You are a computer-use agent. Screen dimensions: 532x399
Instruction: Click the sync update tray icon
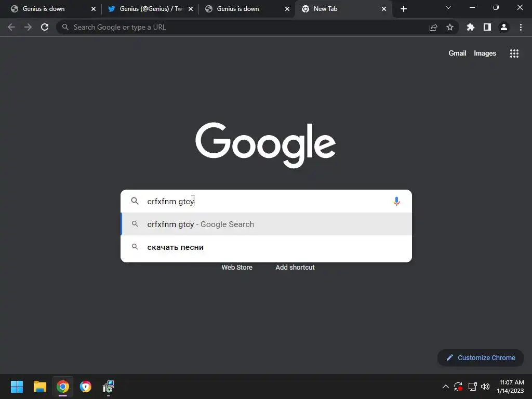pos(458,387)
